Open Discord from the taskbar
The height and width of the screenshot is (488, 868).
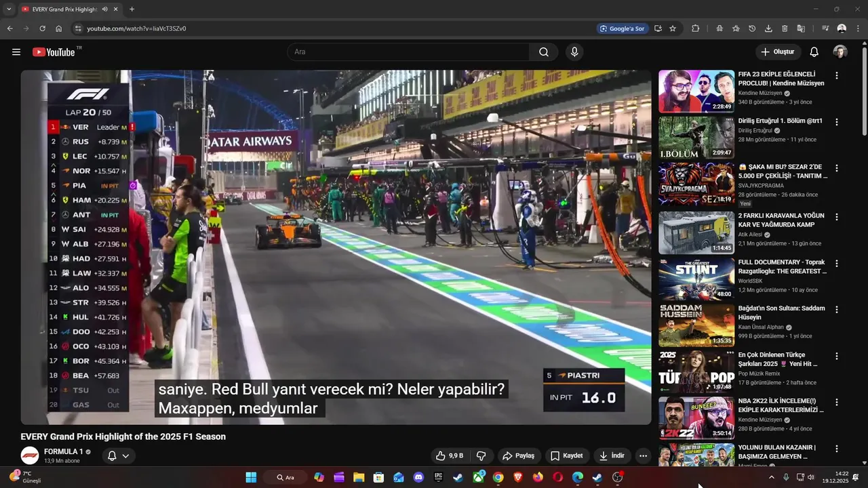418,477
